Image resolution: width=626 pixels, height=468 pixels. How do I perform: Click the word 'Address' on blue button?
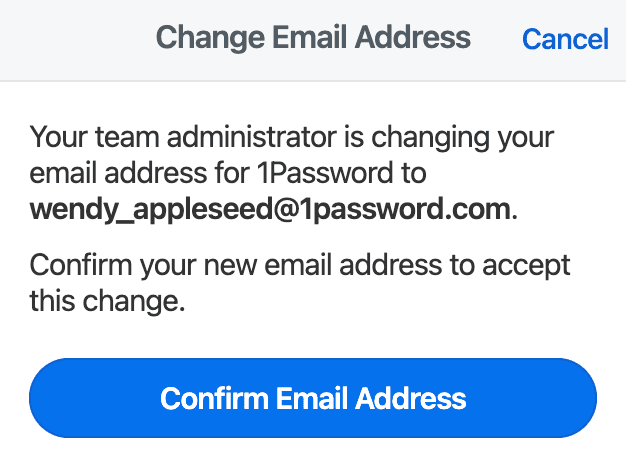pos(411,398)
